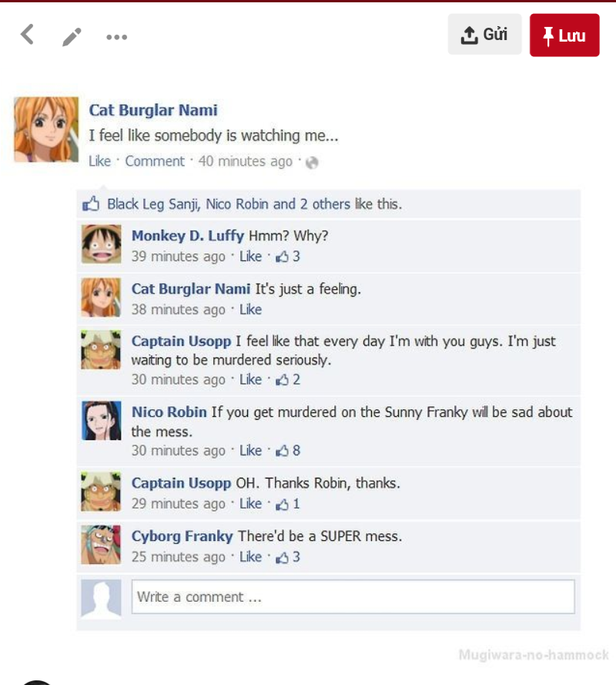The width and height of the screenshot is (616, 685).
Task: Open the pencil edit icon
Action: (72, 37)
